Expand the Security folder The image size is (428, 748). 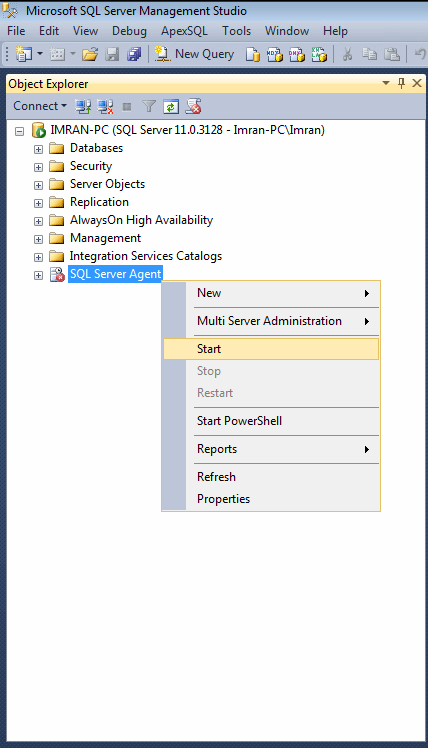pos(38,167)
